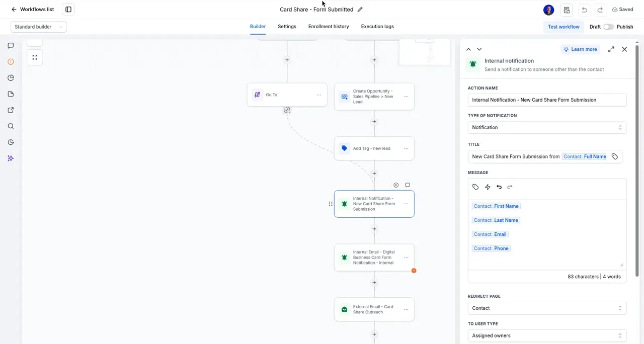This screenshot has width=644, height=344.
Task: Open Learn more link
Action: tap(580, 49)
